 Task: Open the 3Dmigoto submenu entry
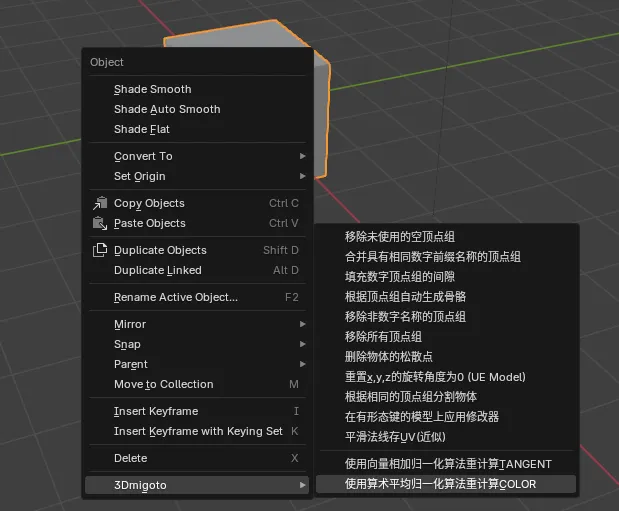tap(197, 485)
